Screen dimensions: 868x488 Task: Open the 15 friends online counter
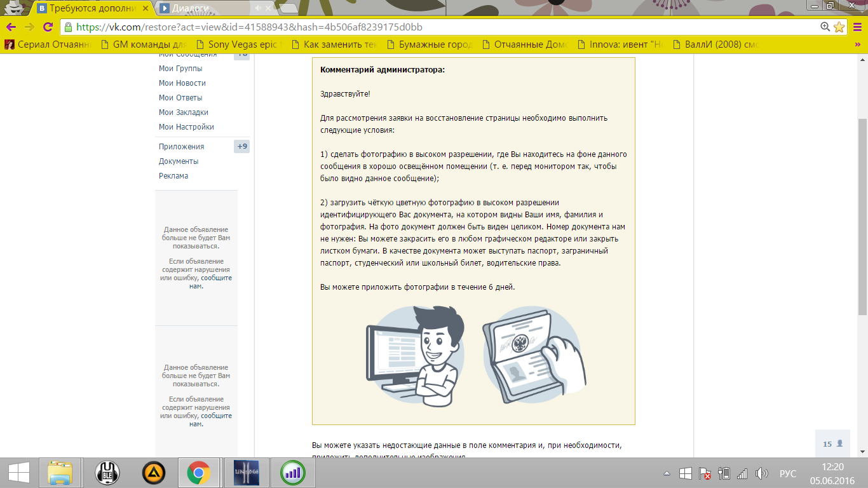pyautogui.click(x=832, y=444)
